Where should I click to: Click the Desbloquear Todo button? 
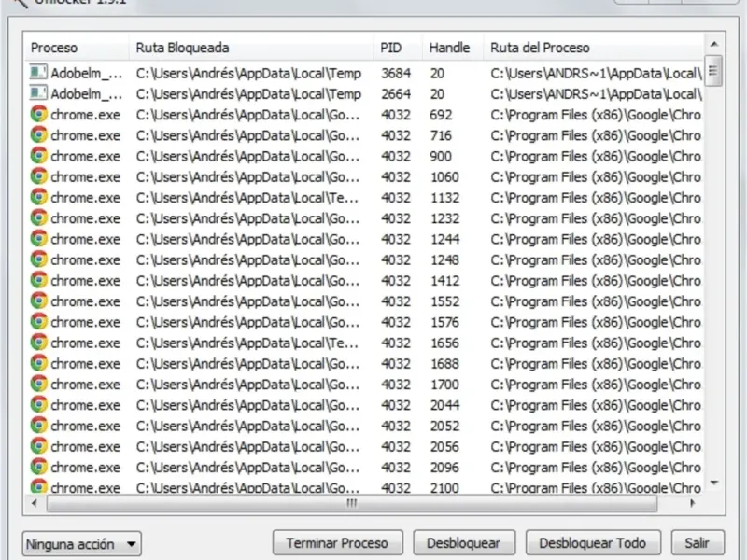[x=593, y=543]
